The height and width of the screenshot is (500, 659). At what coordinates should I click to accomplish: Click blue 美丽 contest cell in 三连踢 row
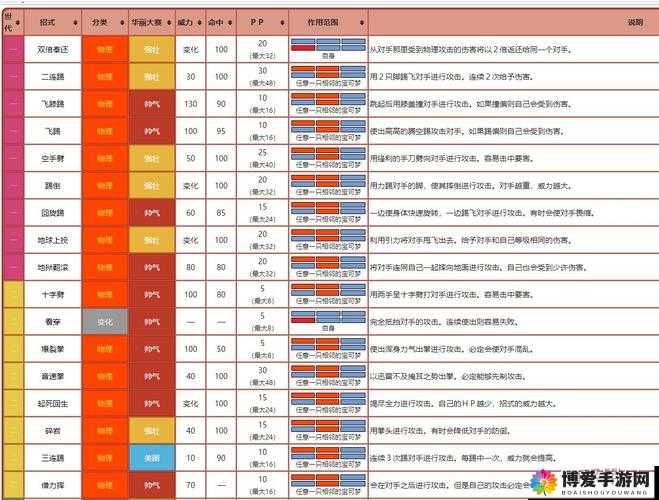[152, 458]
